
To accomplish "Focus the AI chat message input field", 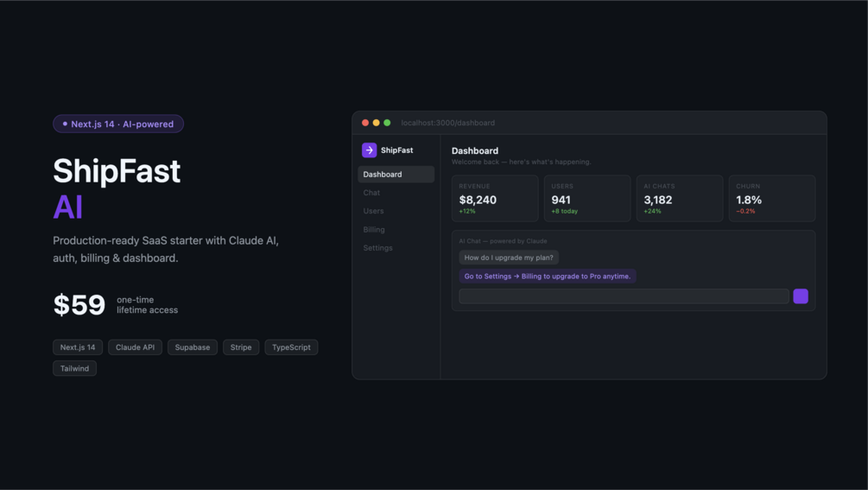I will pyautogui.click(x=624, y=296).
